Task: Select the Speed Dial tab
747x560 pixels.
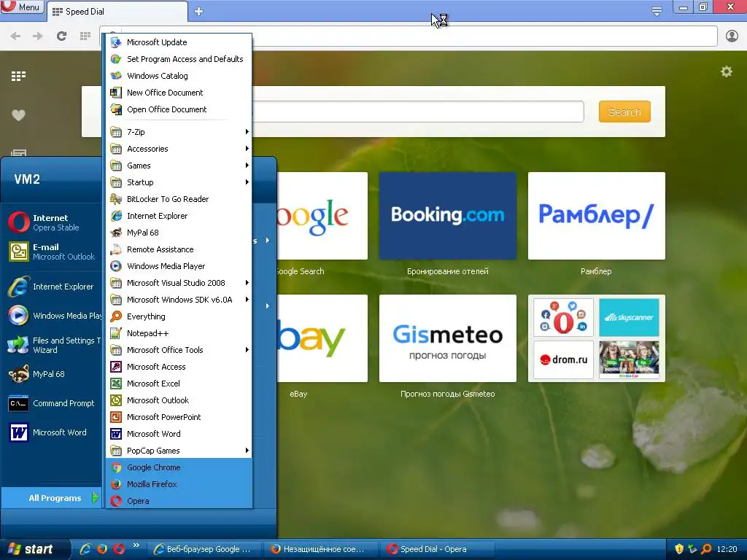Action: pos(117,12)
